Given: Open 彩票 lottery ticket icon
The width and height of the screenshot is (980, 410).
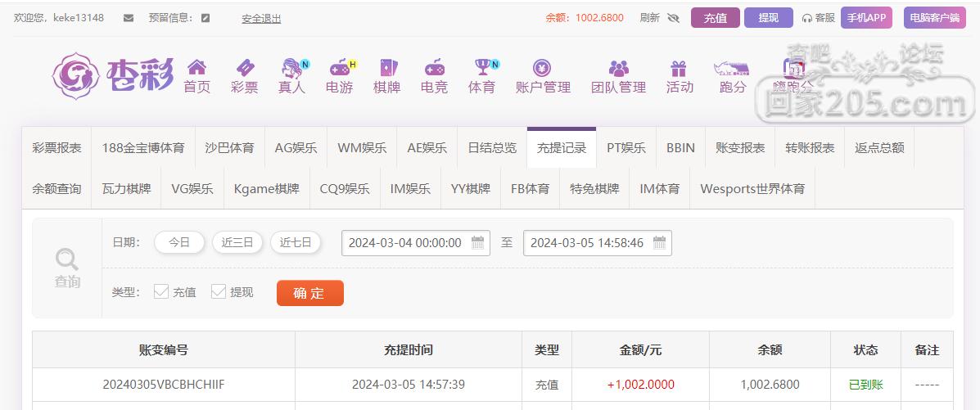Looking at the screenshot, I should [x=244, y=67].
